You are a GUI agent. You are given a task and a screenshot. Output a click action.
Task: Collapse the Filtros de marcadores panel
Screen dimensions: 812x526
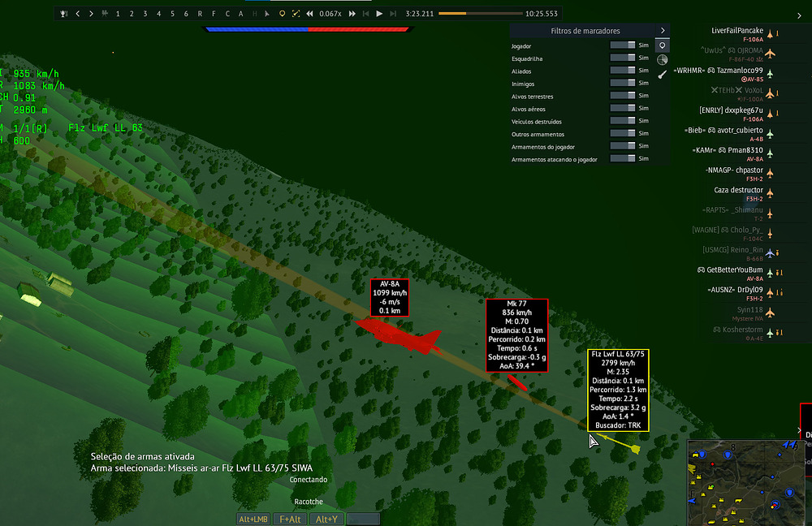click(x=663, y=31)
